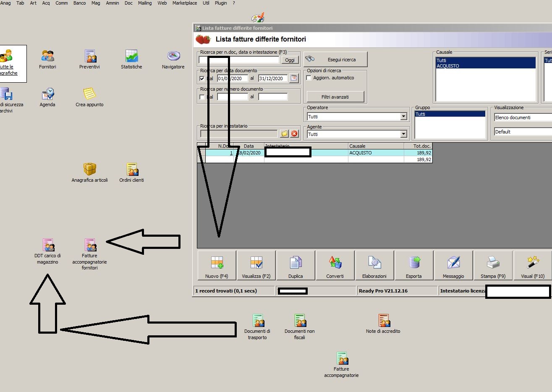Viewport: 552px width, 392px height.
Task: Click the Messaggio envelope button
Action: (x=453, y=266)
